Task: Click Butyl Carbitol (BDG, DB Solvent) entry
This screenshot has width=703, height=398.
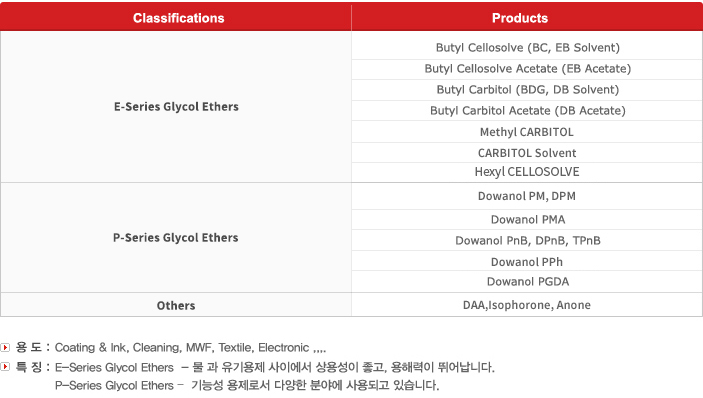Action: (x=527, y=90)
